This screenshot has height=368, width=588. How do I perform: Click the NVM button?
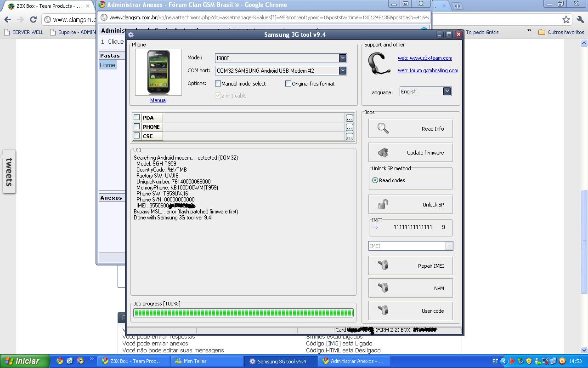tap(410, 288)
